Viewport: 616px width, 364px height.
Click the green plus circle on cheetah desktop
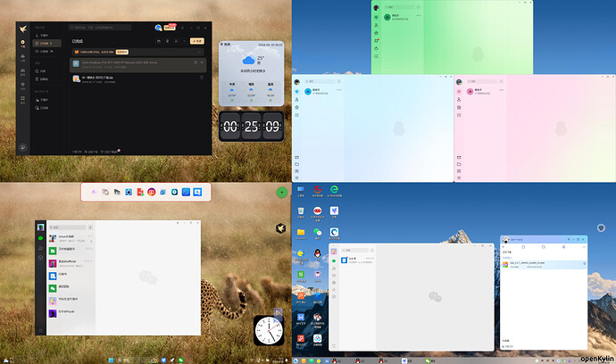click(x=282, y=192)
